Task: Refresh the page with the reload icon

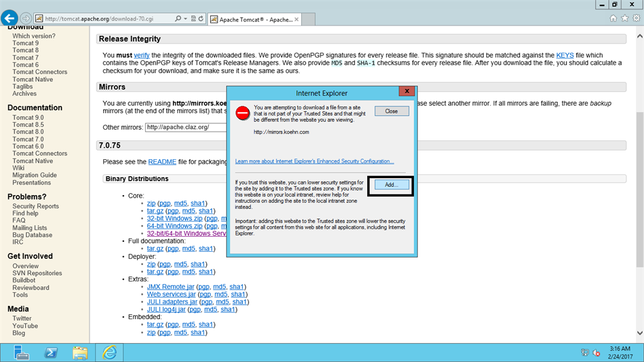Action: click(201, 18)
